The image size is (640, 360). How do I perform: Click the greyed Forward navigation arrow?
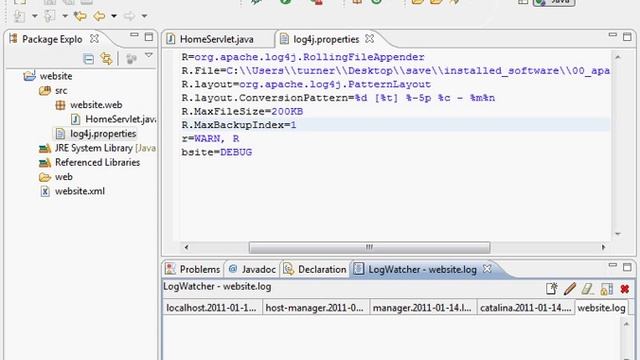(129, 16)
